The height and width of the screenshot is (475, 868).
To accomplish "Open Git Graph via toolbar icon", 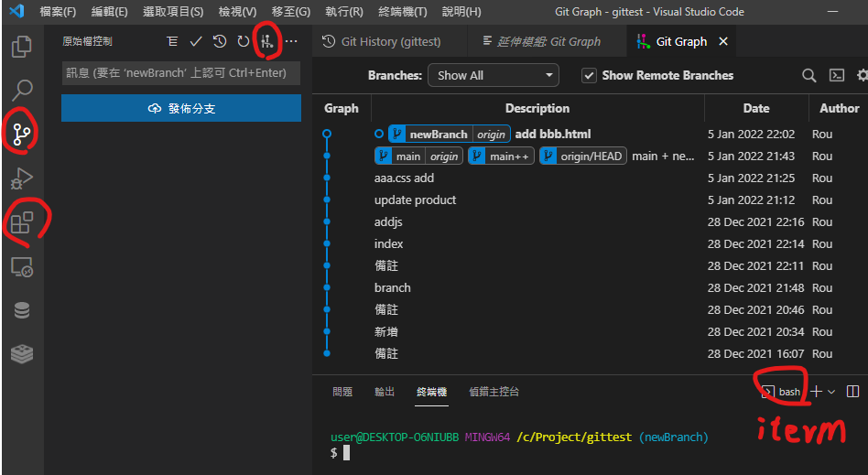I will (x=266, y=41).
